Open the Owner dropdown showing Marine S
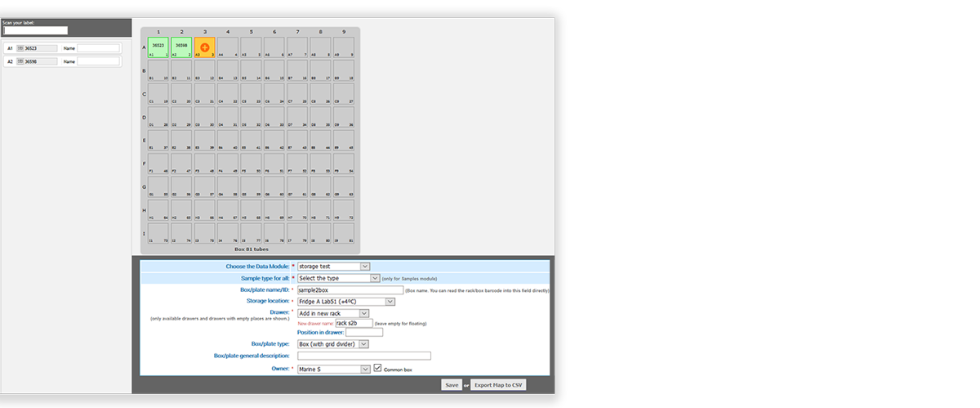Viewport: 980px width, 408px height. pyautogui.click(x=334, y=369)
